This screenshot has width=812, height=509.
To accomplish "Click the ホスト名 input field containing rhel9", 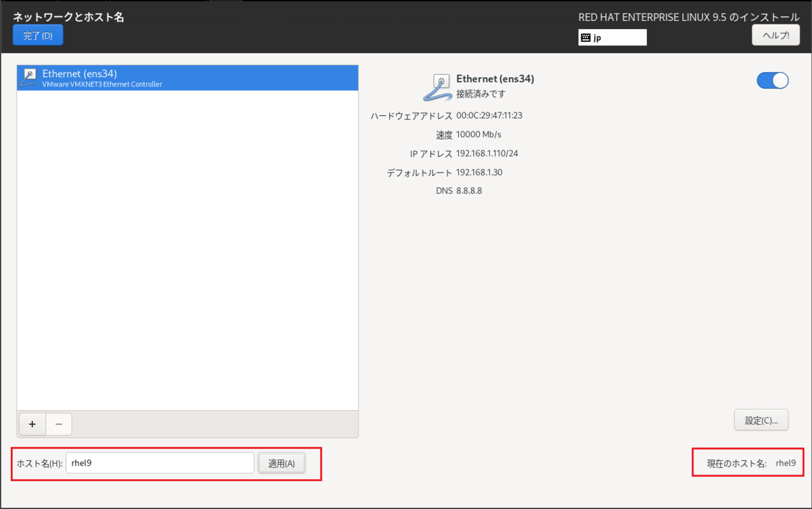I will [x=160, y=464].
